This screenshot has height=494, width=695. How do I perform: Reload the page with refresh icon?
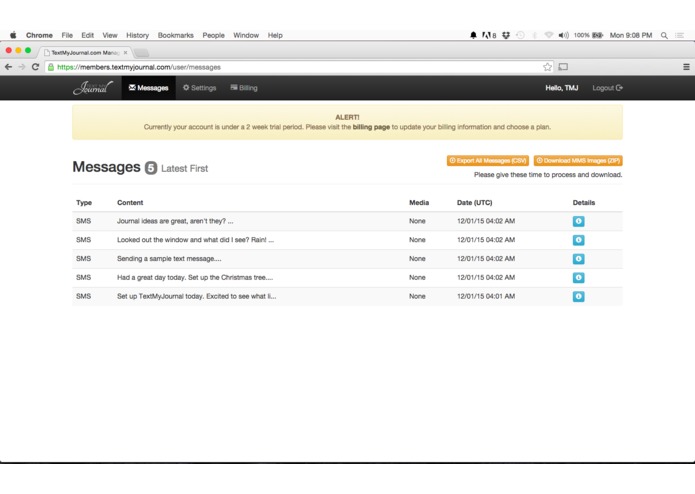tap(35, 67)
